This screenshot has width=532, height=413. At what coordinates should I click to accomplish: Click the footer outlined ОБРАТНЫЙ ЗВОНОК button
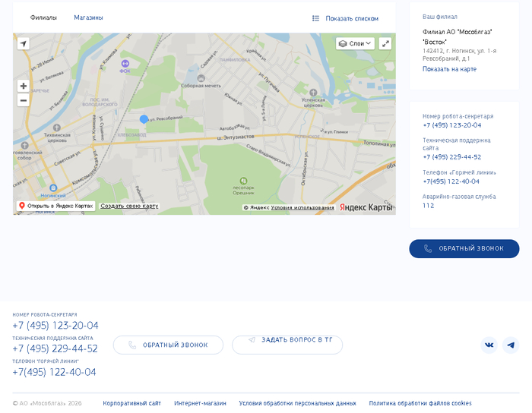pos(168,345)
